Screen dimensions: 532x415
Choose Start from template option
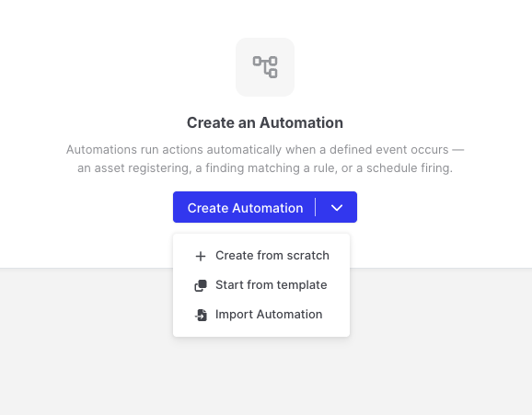coord(261,285)
